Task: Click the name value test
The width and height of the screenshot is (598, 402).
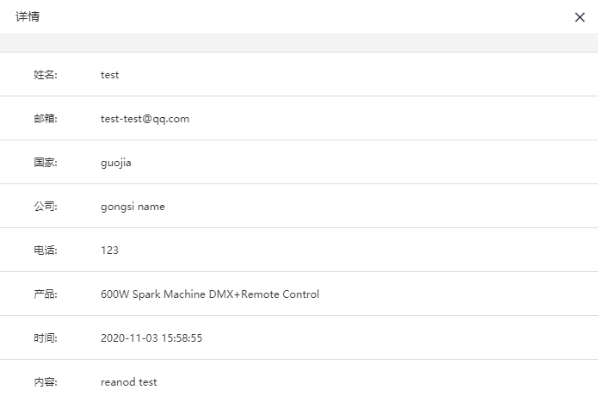Action: tap(109, 75)
